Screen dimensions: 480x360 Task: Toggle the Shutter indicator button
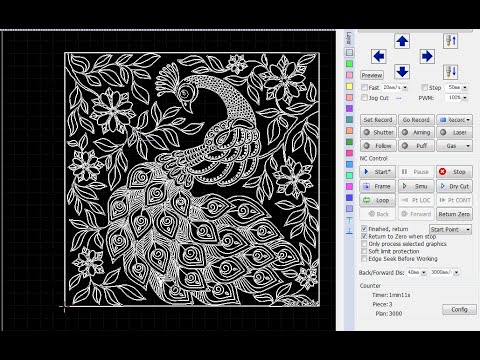click(x=378, y=132)
